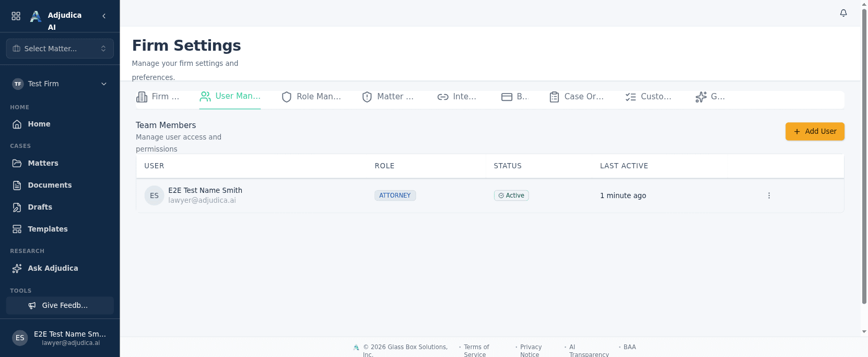Viewport: 868px width, 357px height.
Task: Select the user name E2E Test Name Smith
Action: pyautogui.click(x=205, y=190)
